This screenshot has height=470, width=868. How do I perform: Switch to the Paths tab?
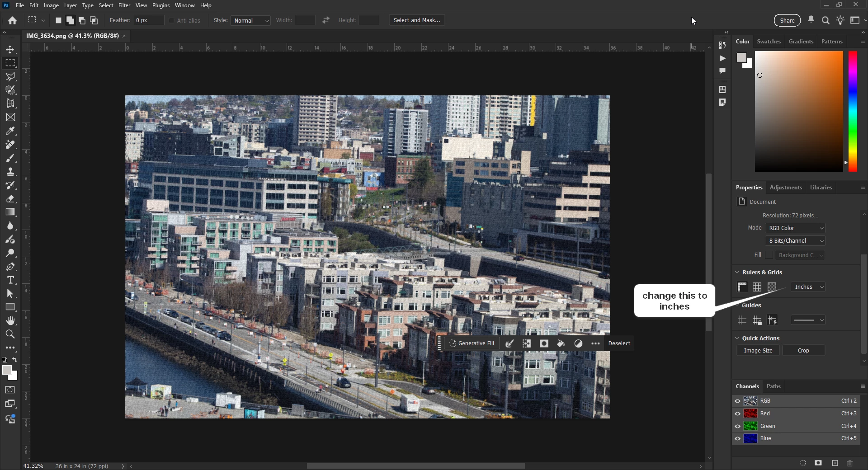coord(774,386)
